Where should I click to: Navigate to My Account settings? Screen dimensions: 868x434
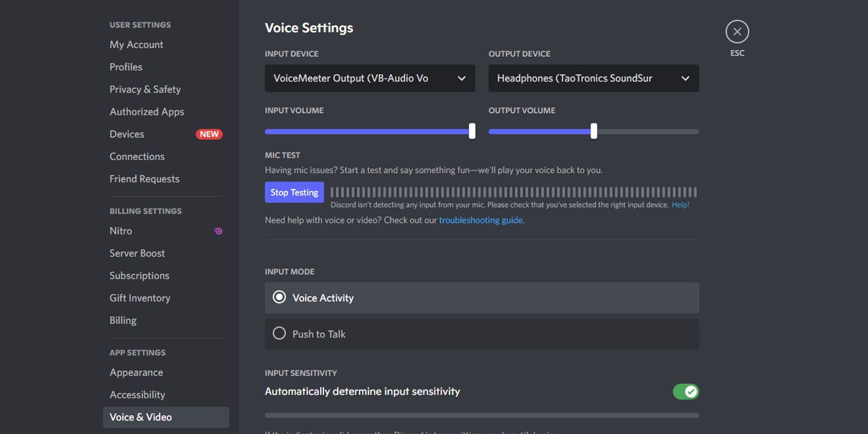click(x=136, y=44)
